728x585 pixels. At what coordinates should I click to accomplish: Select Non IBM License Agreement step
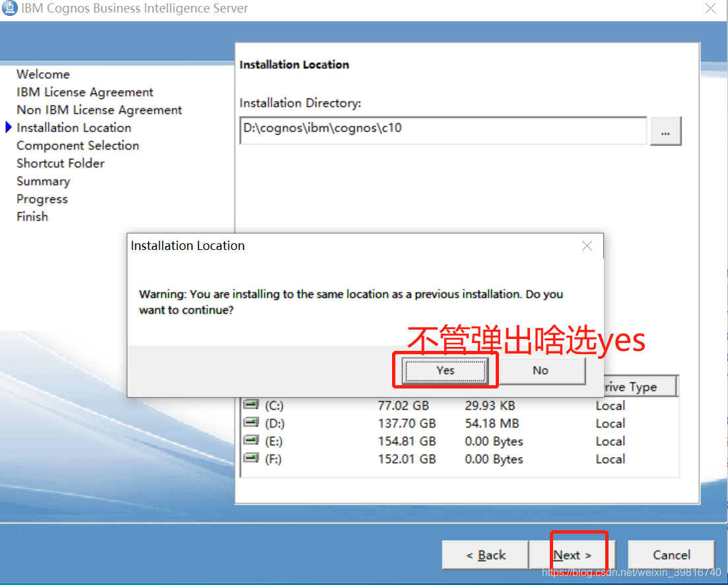(100, 110)
